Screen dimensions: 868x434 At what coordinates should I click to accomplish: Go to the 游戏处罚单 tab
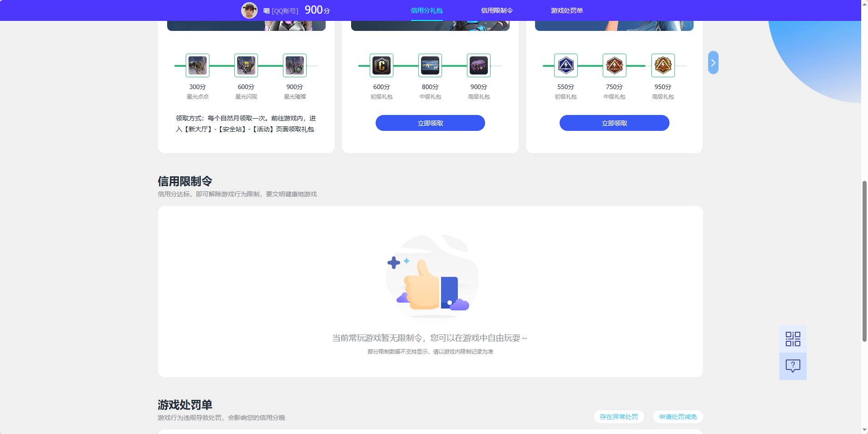click(566, 10)
